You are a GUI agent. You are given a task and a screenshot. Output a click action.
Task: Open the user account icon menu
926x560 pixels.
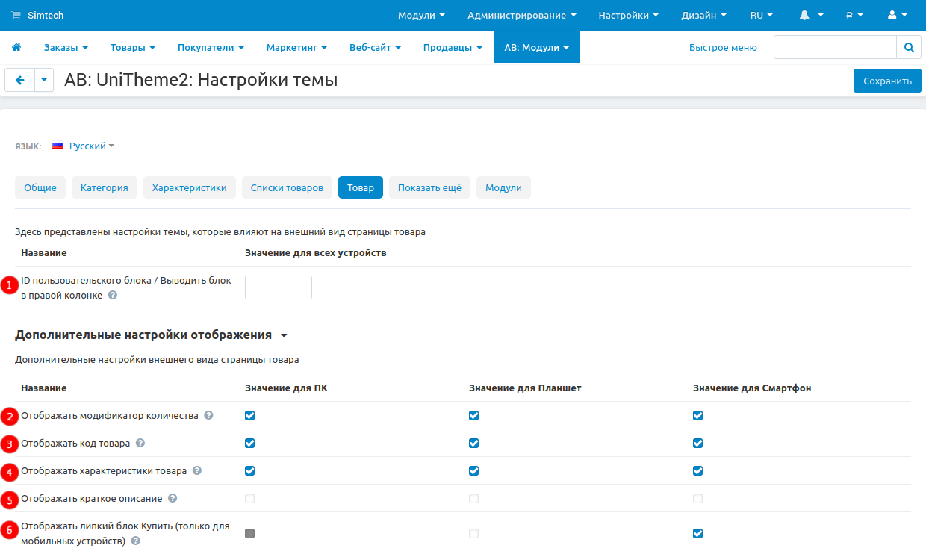pos(896,15)
